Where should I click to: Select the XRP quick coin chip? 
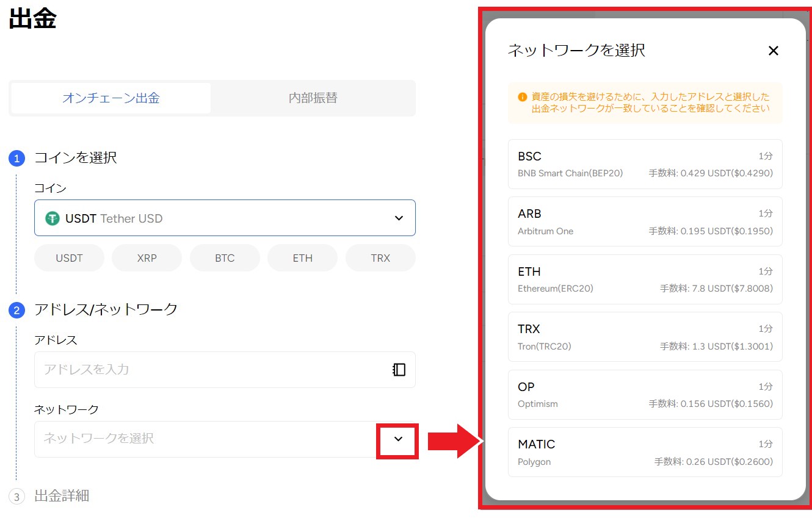[147, 258]
